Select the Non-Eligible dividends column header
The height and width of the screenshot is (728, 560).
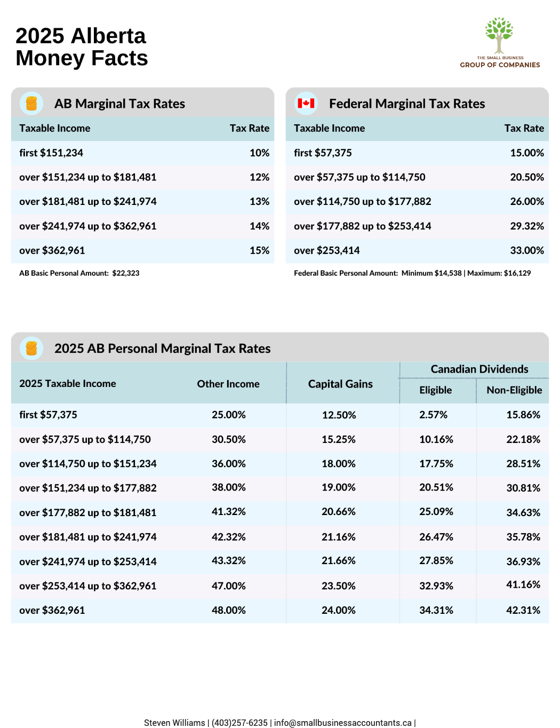[x=514, y=390]
